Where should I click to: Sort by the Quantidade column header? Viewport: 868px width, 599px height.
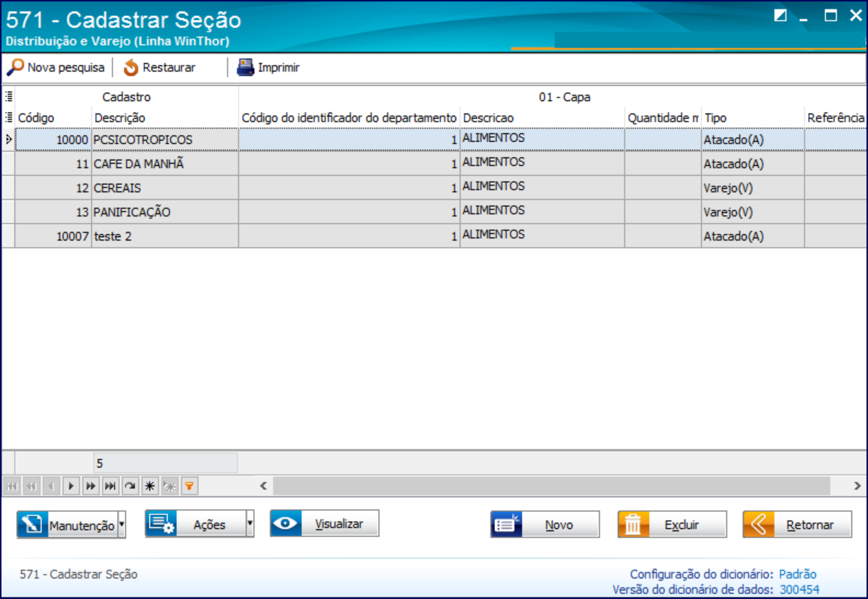tap(663, 117)
